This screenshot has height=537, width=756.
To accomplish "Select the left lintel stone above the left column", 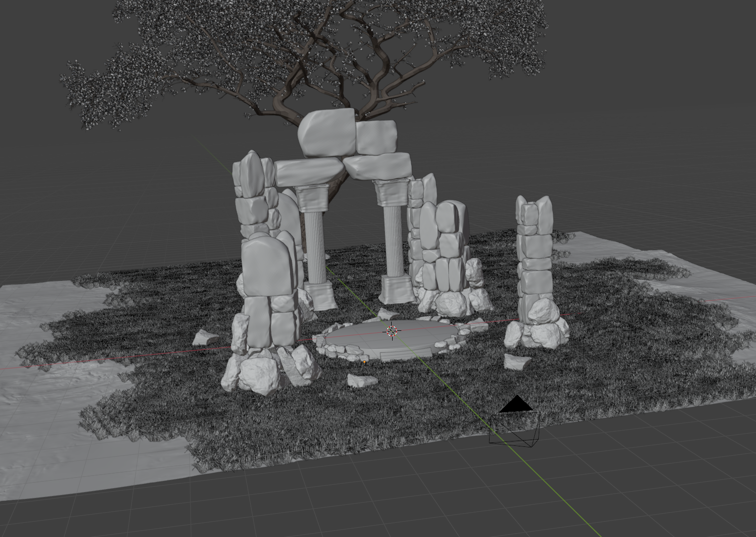I will 309,173.
